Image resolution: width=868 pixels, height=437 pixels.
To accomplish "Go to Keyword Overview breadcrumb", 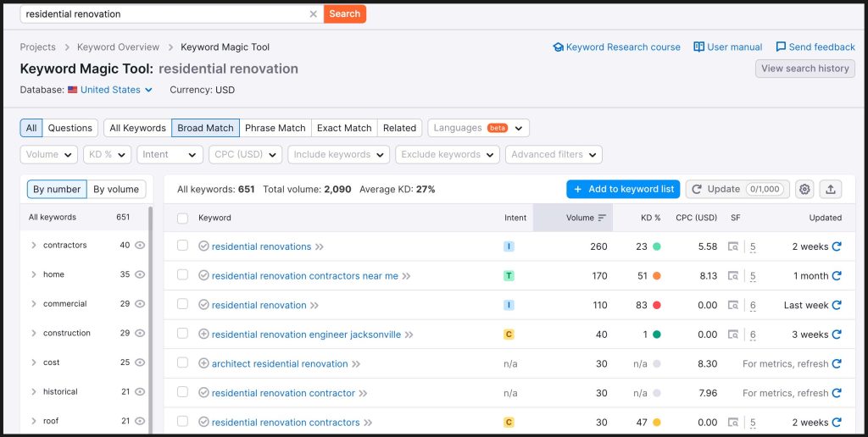I will 119,47.
